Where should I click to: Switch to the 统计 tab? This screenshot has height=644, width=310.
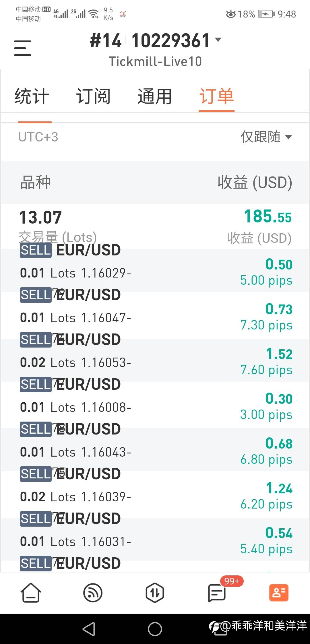click(x=32, y=96)
